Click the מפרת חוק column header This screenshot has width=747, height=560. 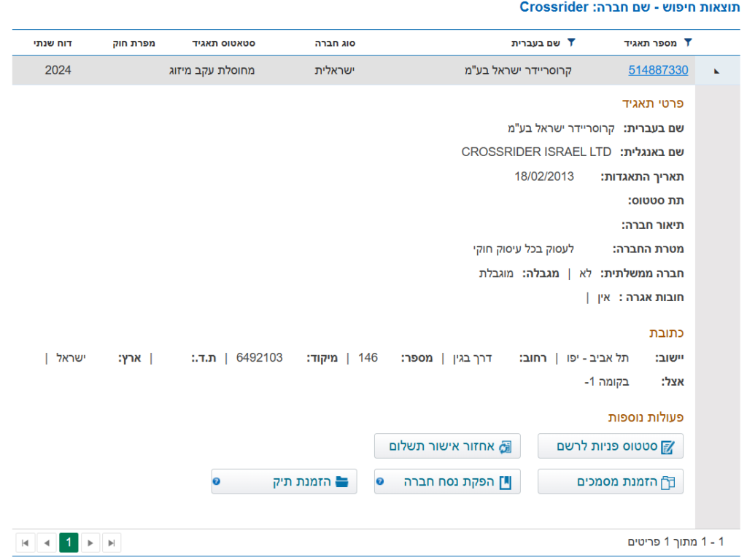coord(133,43)
